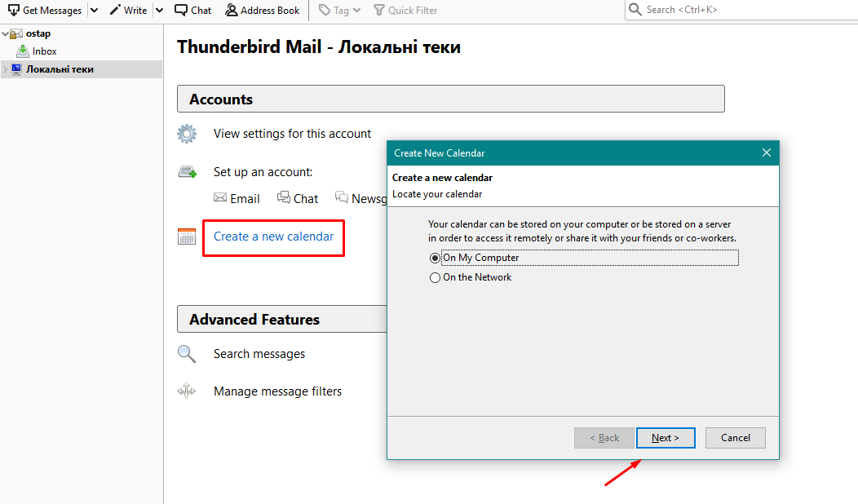Open the Write dropdown arrow
This screenshot has width=858, height=504.
click(159, 11)
